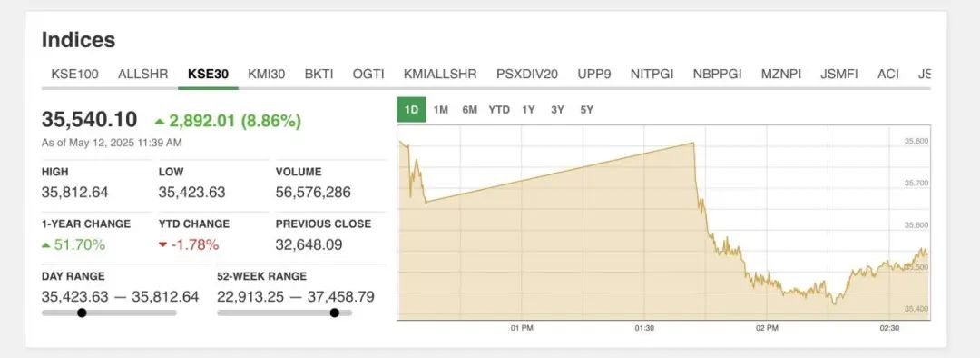Switch the chart to 6M range

coord(469,110)
